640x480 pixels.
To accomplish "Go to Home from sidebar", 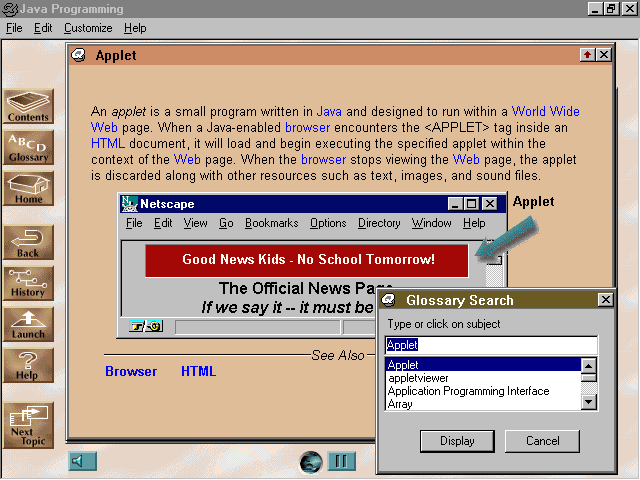I will (28, 188).
